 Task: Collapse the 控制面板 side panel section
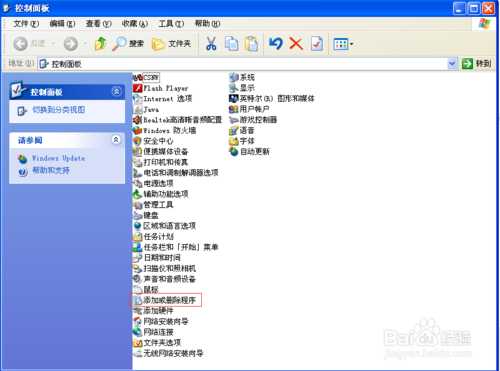(116, 91)
